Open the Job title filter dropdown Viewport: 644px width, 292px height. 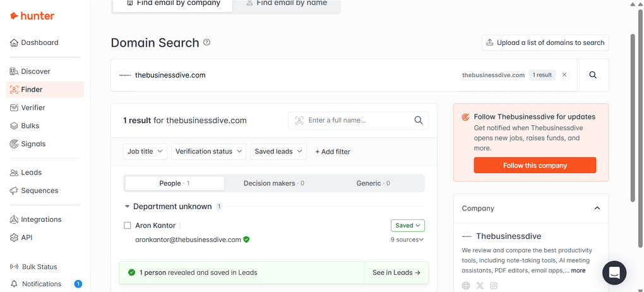point(145,151)
